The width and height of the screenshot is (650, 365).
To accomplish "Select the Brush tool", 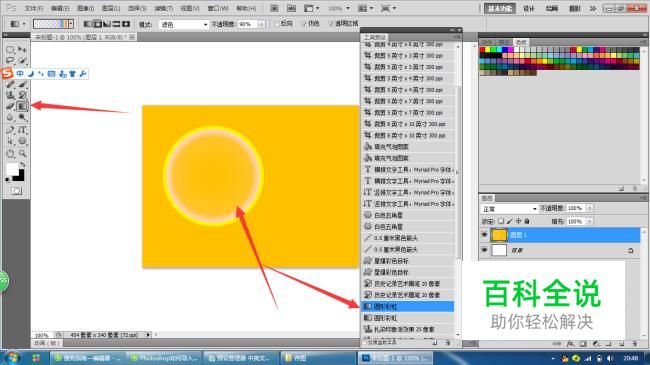I will tap(22, 84).
